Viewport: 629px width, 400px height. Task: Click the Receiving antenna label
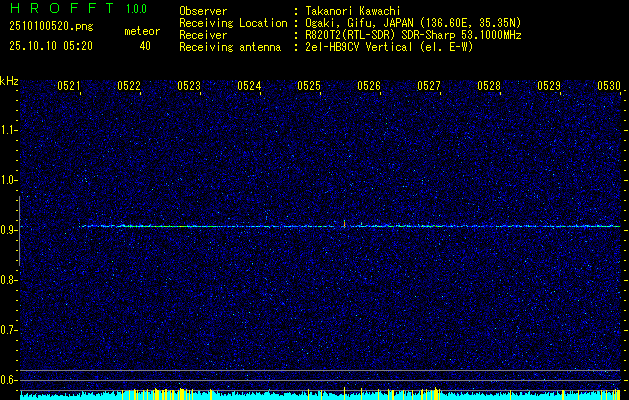pyautogui.click(x=230, y=47)
